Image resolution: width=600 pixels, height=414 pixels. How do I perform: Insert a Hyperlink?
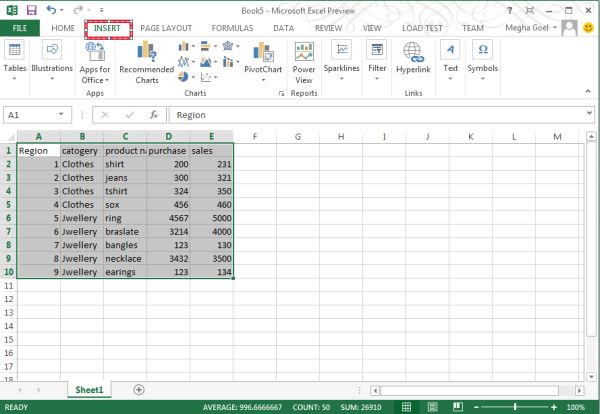click(x=413, y=57)
